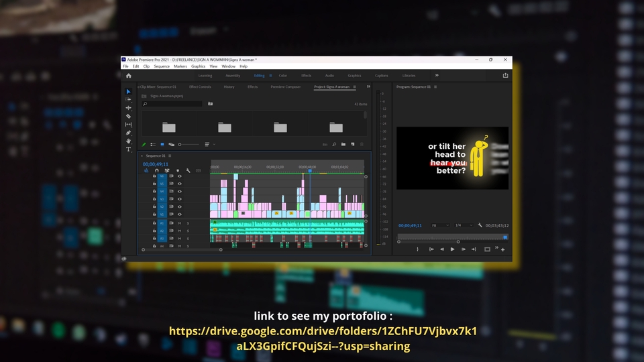Select the Type tool
Viewport: 644px width, 362px height.
click(128, 149)
